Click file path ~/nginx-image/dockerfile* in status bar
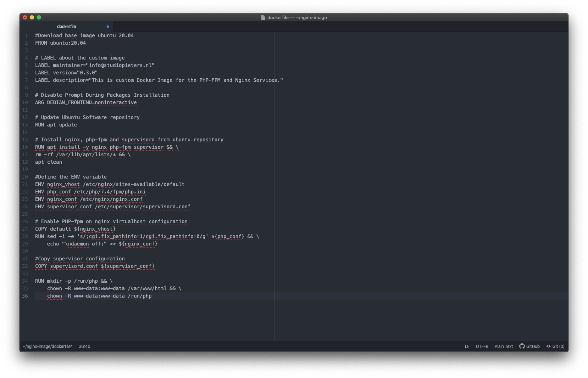Image resolution: width=588 pixels, height=378 pixels. tap(48, 346)
